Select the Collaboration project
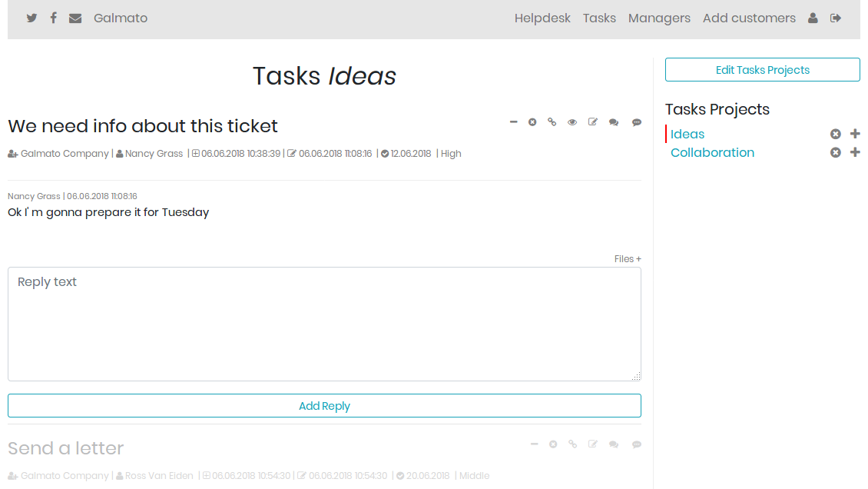This screenshot has width=868, height=489. tap(712, 152)
